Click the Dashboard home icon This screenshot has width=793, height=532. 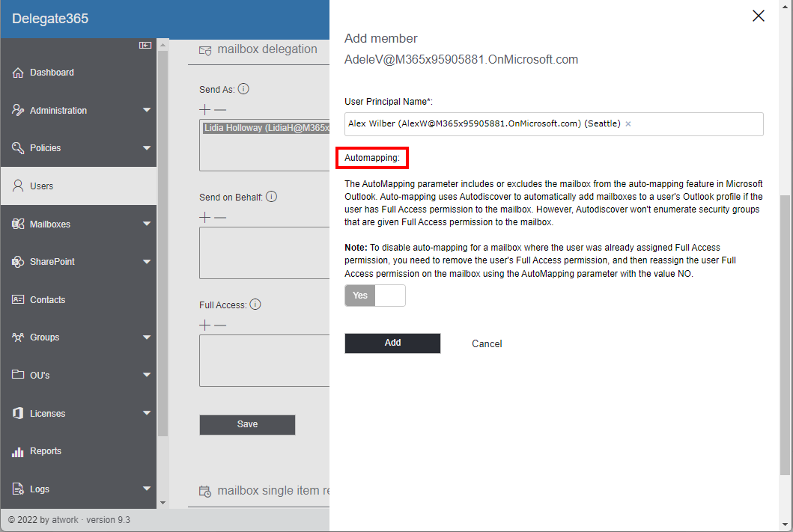[x=18, y=73]
